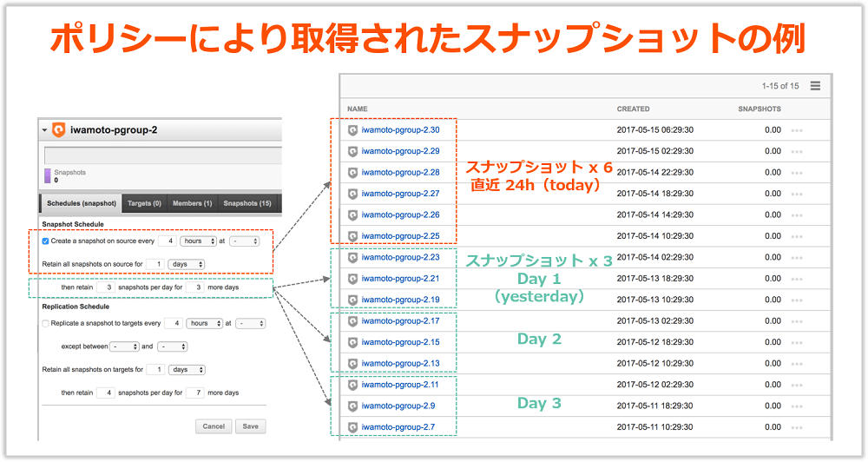Switch to the Members (1) tab
Image resolution: width=868 pixels, height=462 pixels.
coord(192,203)
